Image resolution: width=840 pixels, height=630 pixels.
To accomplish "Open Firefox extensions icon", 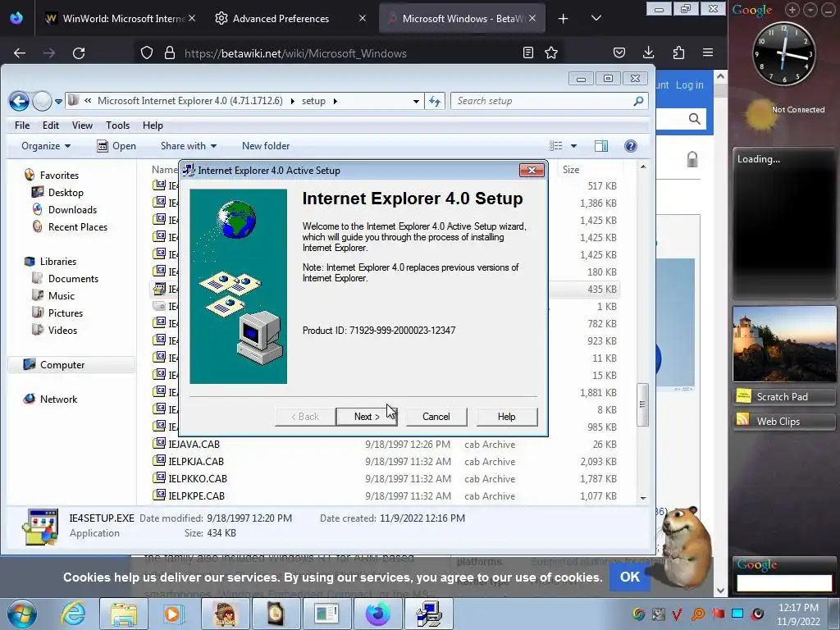I will (678, 52).
